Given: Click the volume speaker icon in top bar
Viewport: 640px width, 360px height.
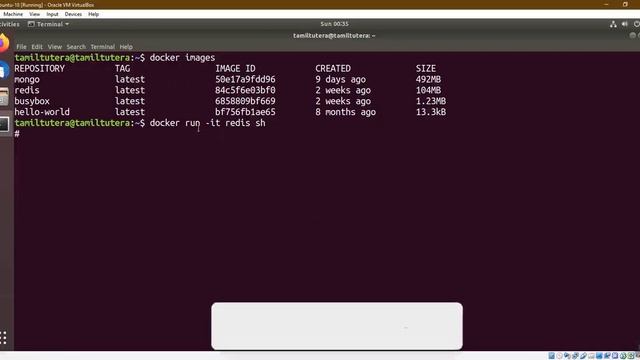Looking at the screenshot, I should [x=624, y=24].
